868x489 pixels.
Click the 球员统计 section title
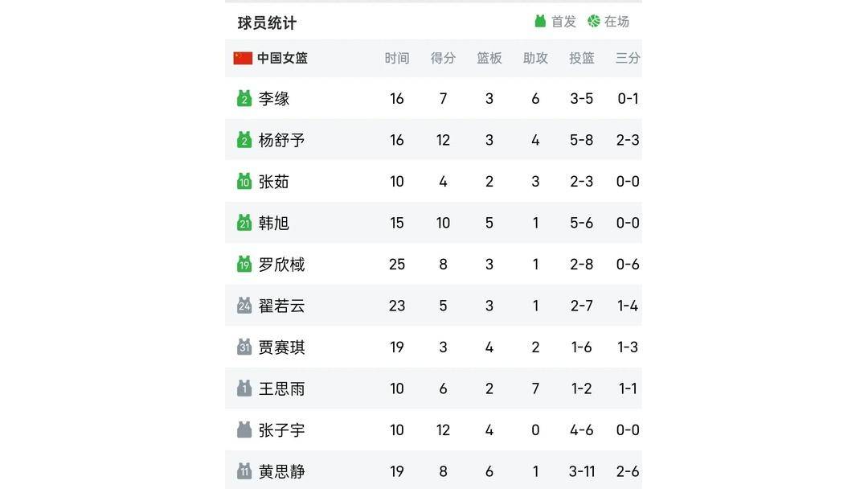(268, 23)
